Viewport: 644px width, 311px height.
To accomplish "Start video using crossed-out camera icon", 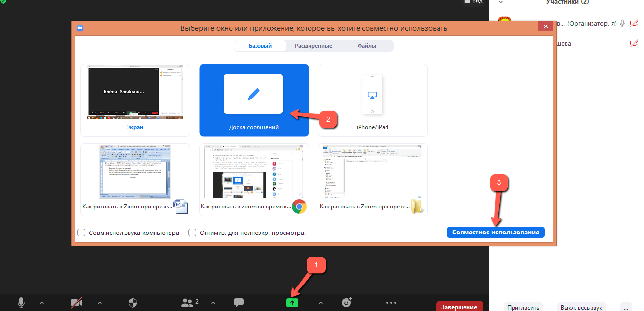I will 76,303.
